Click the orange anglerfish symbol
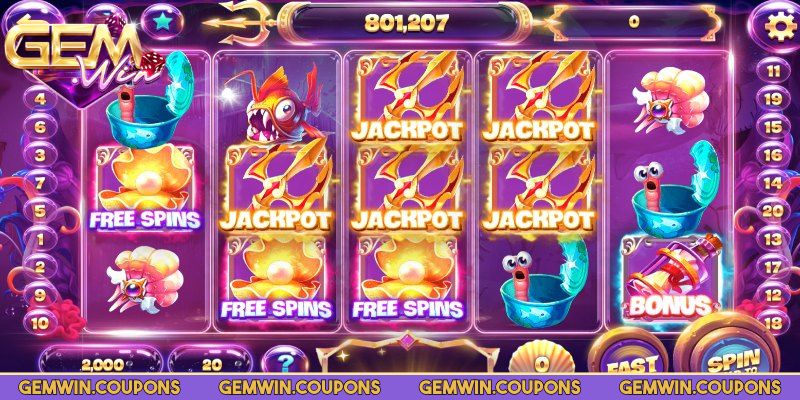 point(282,105)
